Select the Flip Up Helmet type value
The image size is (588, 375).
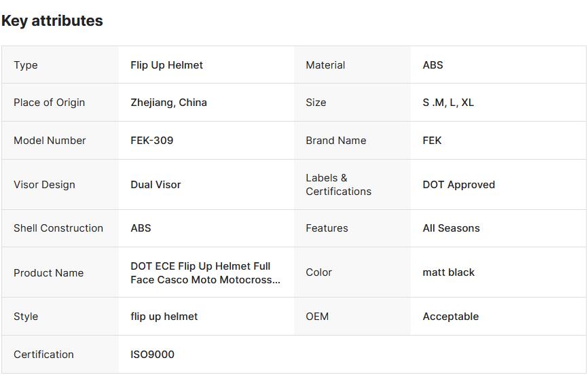tap(166, 65)
